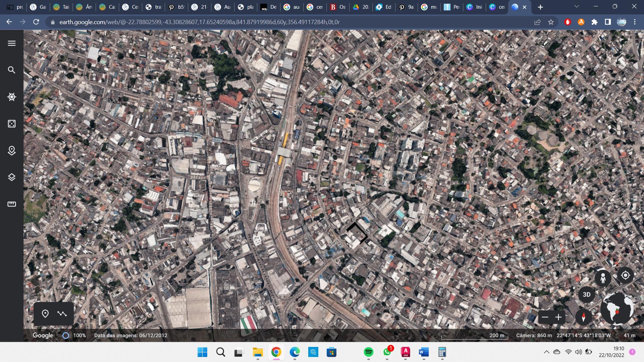Click the add placemark pin button
The image size is (644, 362).
point(45,314)
